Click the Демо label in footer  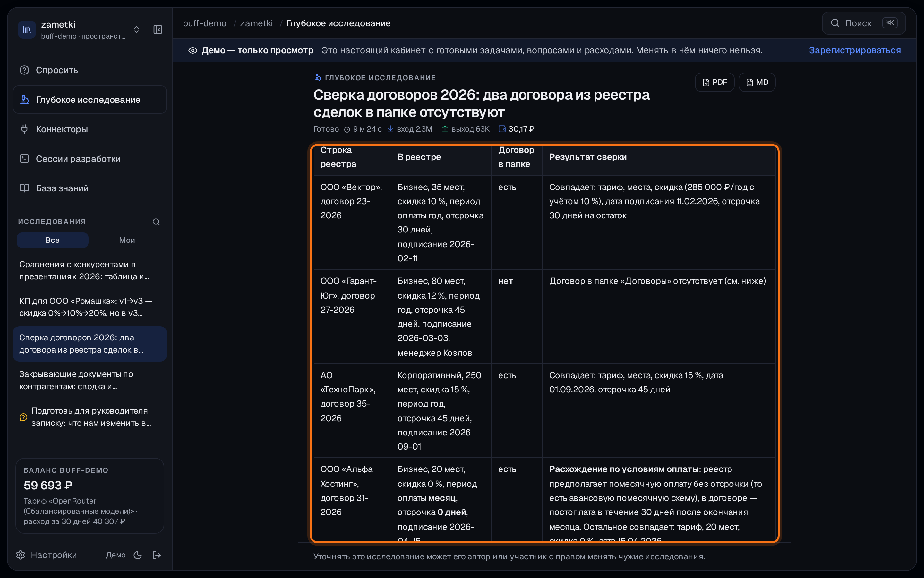pyautogui.click(x=116, y=555)
